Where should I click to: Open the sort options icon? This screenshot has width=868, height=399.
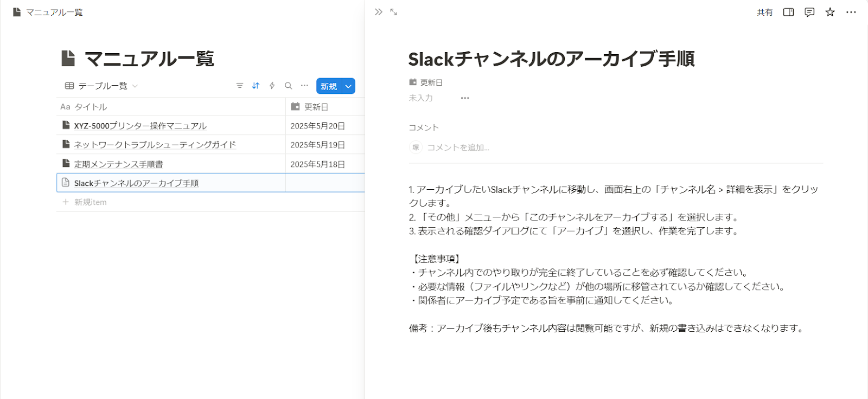(256, 86)
